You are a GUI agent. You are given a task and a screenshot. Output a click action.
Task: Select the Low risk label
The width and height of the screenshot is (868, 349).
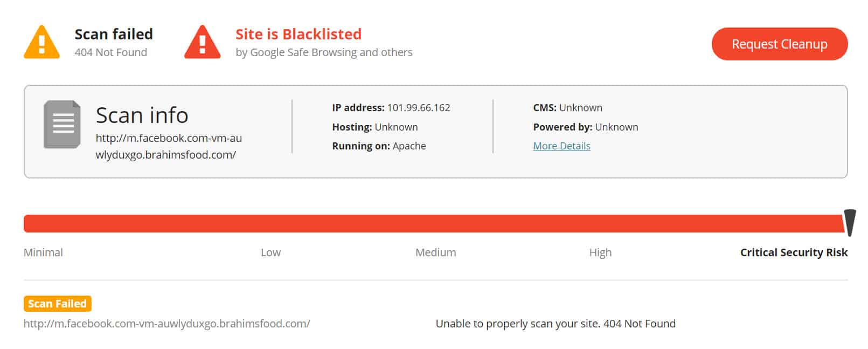[270, 252]
